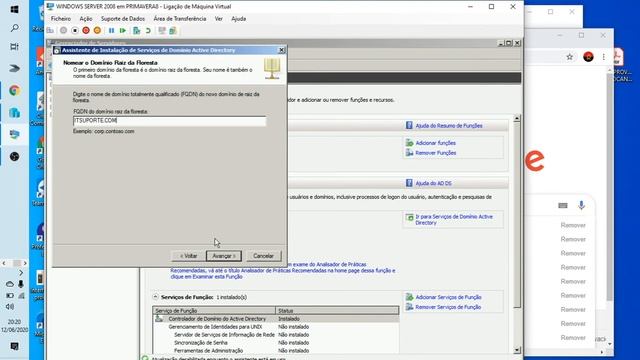Click Adicionar Serviços de Função link
The image size is (640, 360).
pos(448,298)
